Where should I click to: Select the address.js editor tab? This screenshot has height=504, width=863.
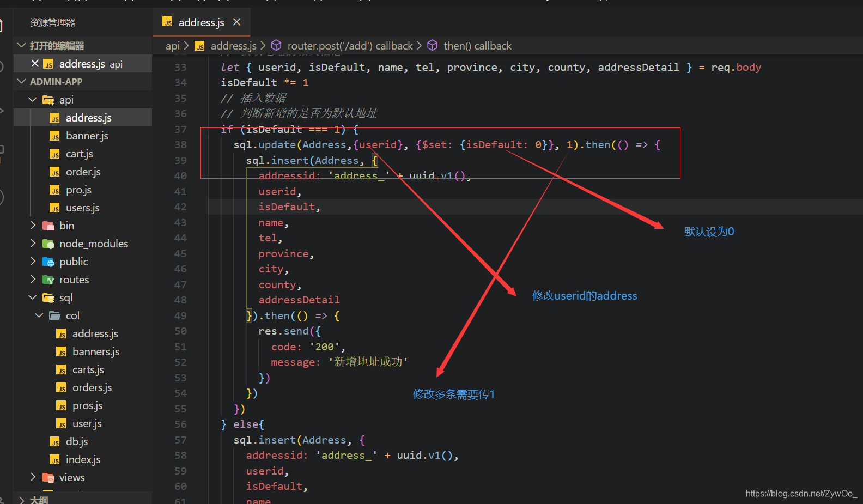click(x=202, y=22)
